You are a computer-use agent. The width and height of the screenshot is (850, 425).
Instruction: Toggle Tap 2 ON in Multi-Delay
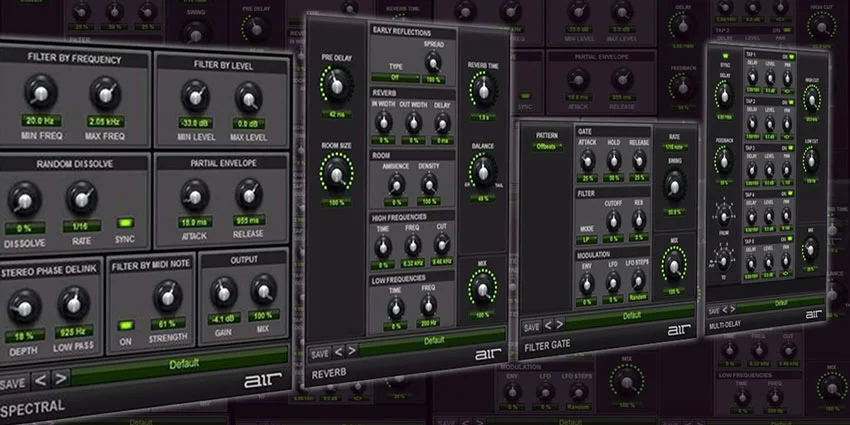pyautogui.click(x=791, y=101)
